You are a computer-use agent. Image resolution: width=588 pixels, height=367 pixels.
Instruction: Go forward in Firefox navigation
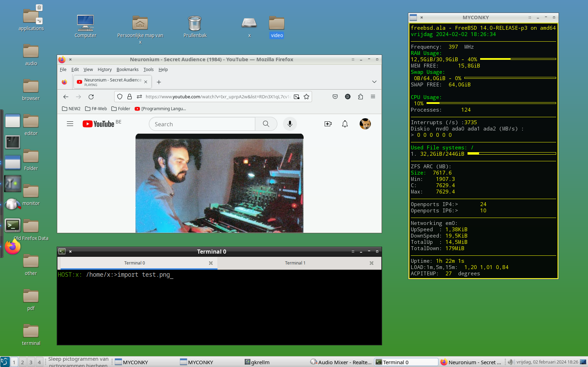coord(78,97)
